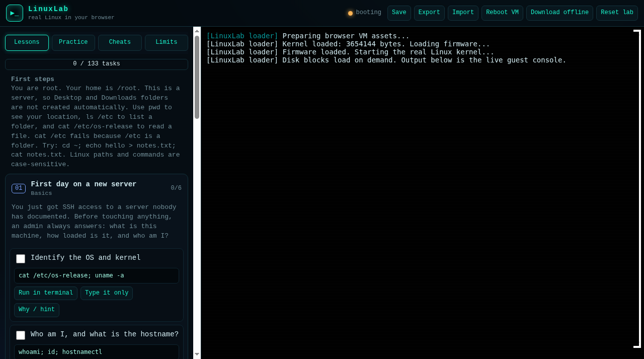Click the 'Kernel loaded: 3654144 bytes' console line
Image resolution: width=644 pixels, height=359 pixels.
(348, 44)
